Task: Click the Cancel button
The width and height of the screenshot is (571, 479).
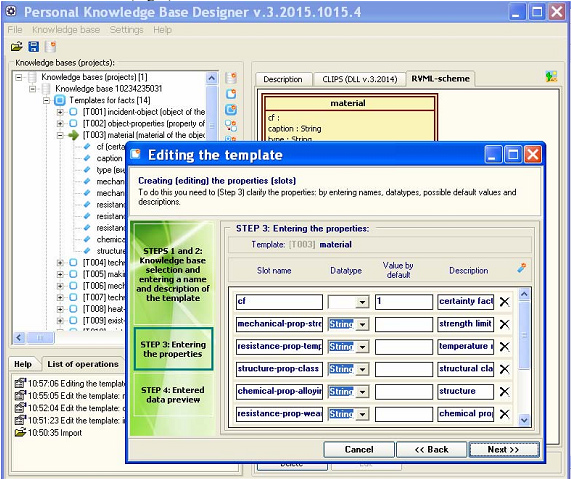Action: tap(359, 449)
